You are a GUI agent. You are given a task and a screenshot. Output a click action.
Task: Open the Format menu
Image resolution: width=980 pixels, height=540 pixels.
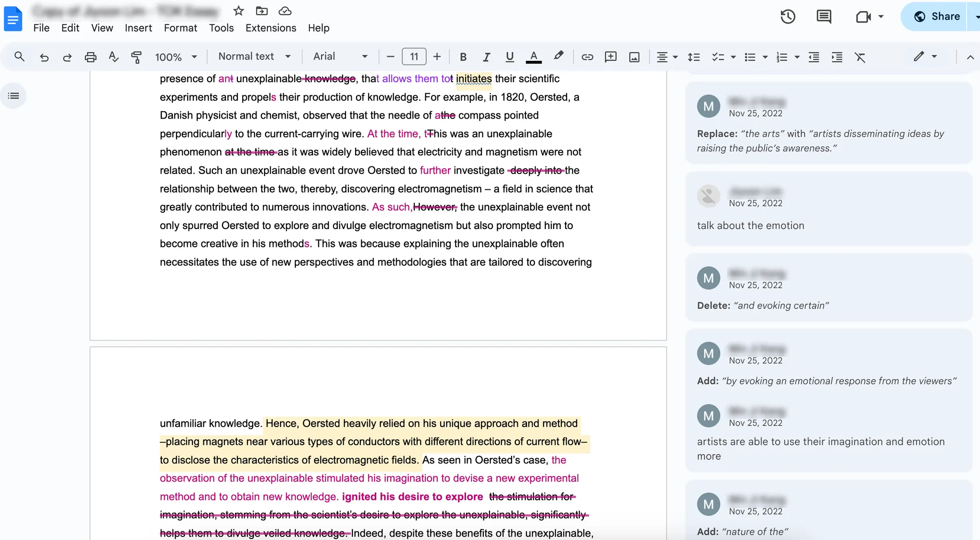pos(180,28)
